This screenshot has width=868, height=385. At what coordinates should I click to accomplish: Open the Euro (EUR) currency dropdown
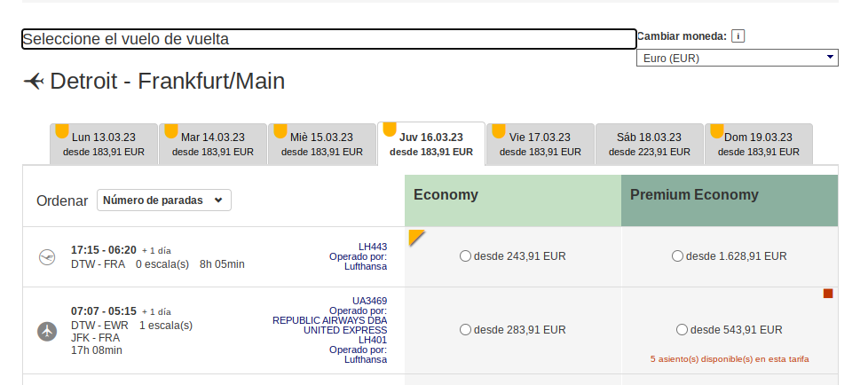point(738,58)
